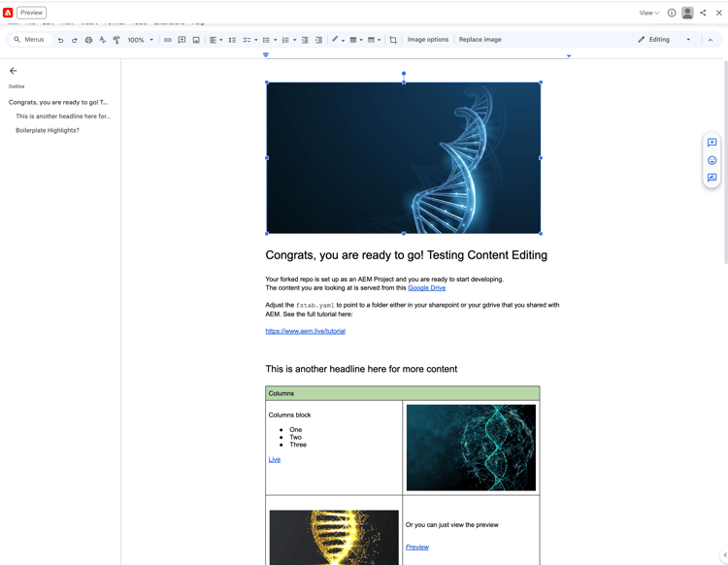Search the Menus box
728x565 pixels.
coord(30,40)
